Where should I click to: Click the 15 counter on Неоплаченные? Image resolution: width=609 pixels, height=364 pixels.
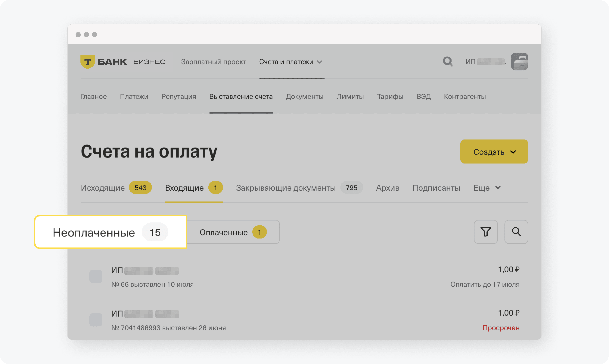click(155, 232)
